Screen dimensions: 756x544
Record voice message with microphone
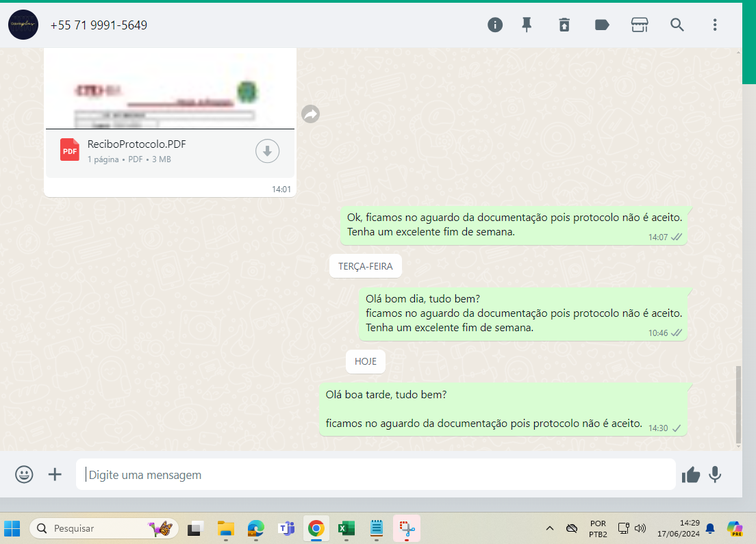tap(716, 474)
